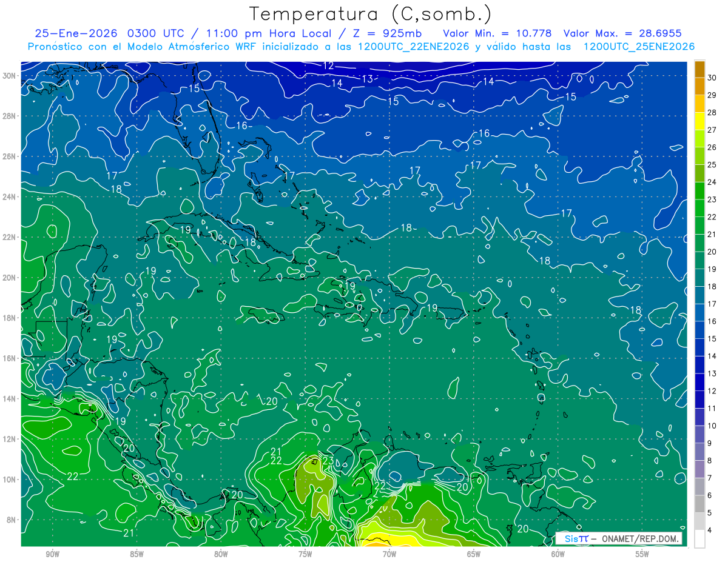This screenshot has height=562, width=728.
Task: Click the 14N latitude axis label
Action: tap(10, 399)
